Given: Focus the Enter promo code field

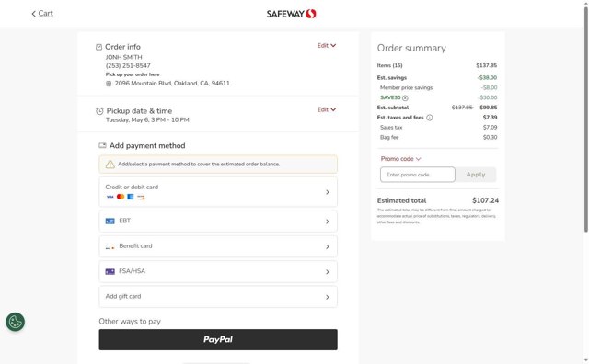Looking at the screenshot, I should tap(417, 175).
